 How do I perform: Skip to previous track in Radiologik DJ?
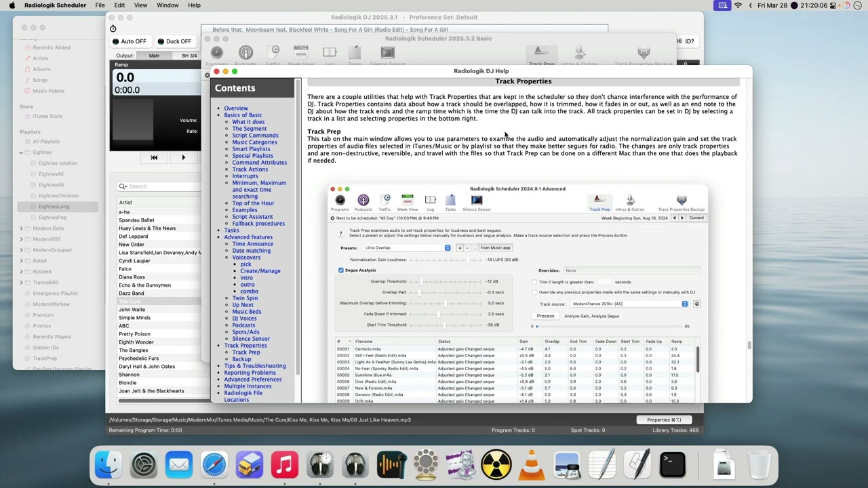(x=154, y=157)
